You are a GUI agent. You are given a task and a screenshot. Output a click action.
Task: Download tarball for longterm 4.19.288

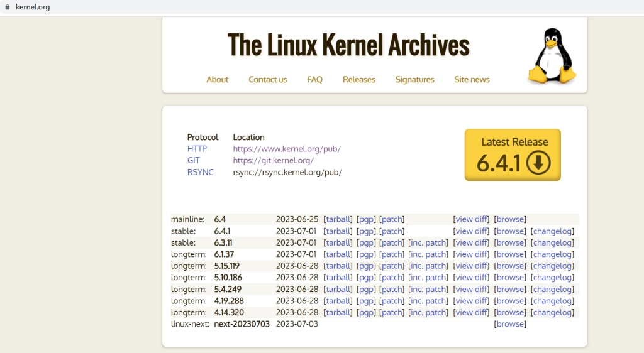click(338, 301)
